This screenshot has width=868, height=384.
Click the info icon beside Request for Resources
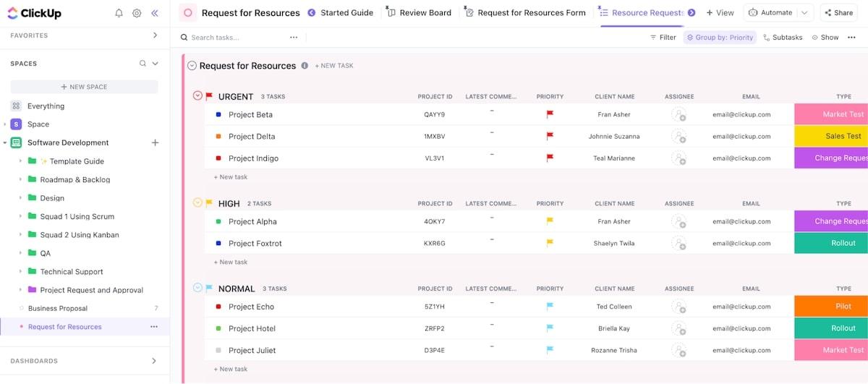305,66
